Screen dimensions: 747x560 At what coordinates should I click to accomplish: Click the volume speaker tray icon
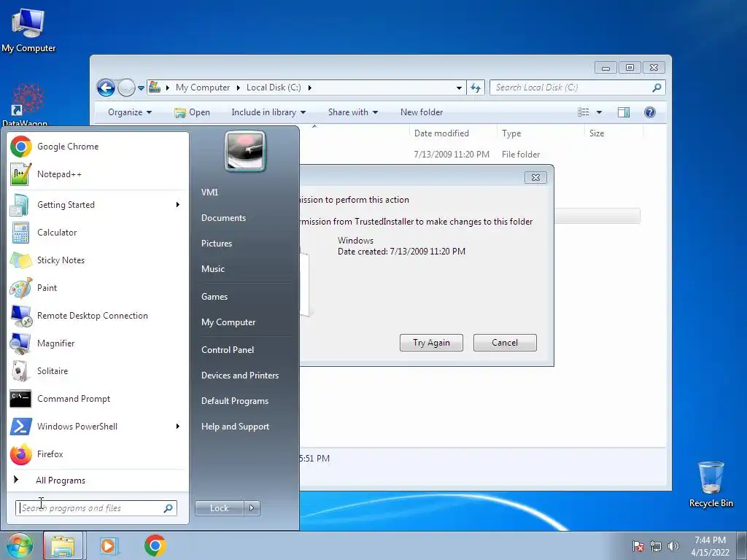pos(673,546)
